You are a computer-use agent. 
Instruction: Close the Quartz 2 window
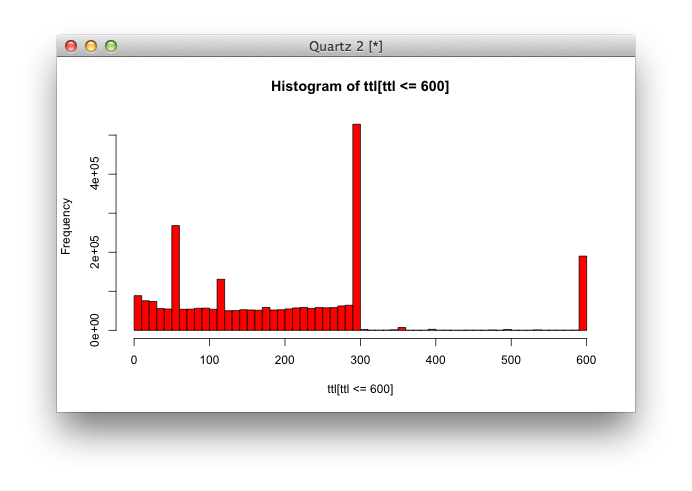coord(71,46)
